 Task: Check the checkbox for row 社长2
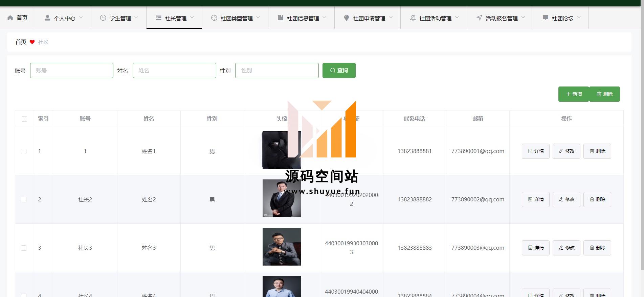pos(24,200)
